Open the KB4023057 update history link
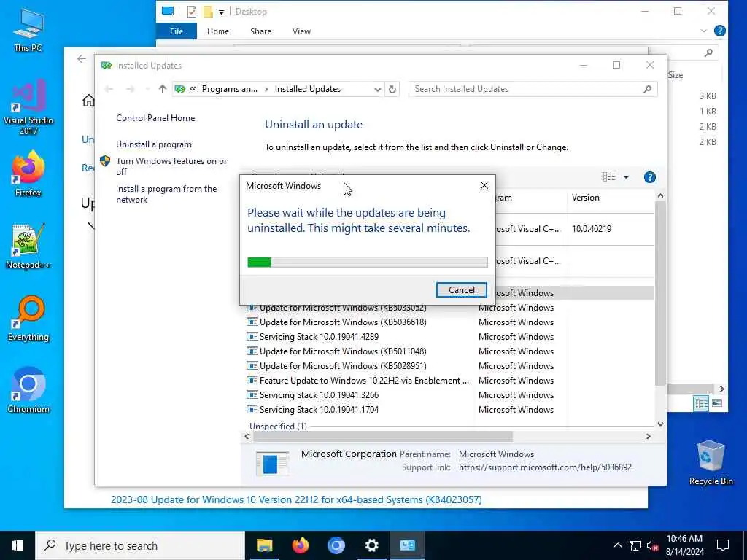 pos(296,499)
